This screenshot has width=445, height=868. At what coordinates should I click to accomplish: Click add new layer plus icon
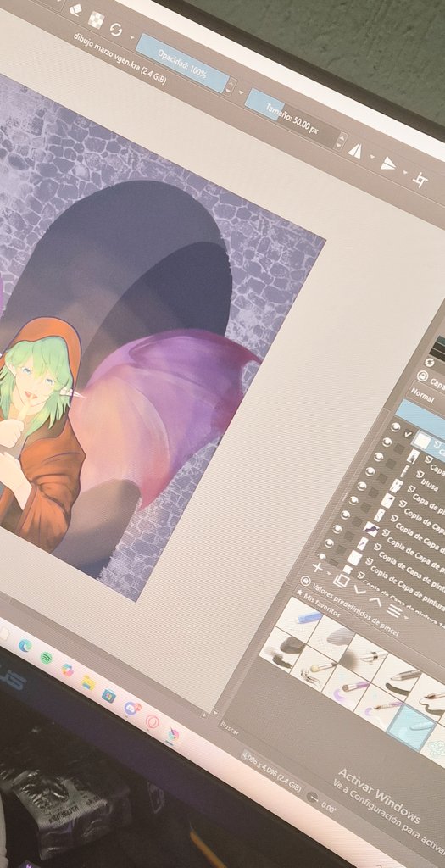(317, 567)
